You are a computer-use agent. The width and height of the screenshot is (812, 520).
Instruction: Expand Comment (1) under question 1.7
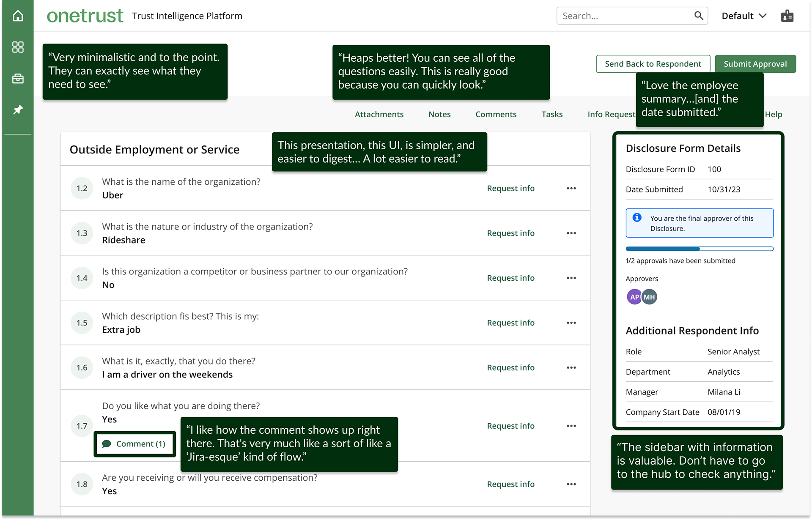135,444
